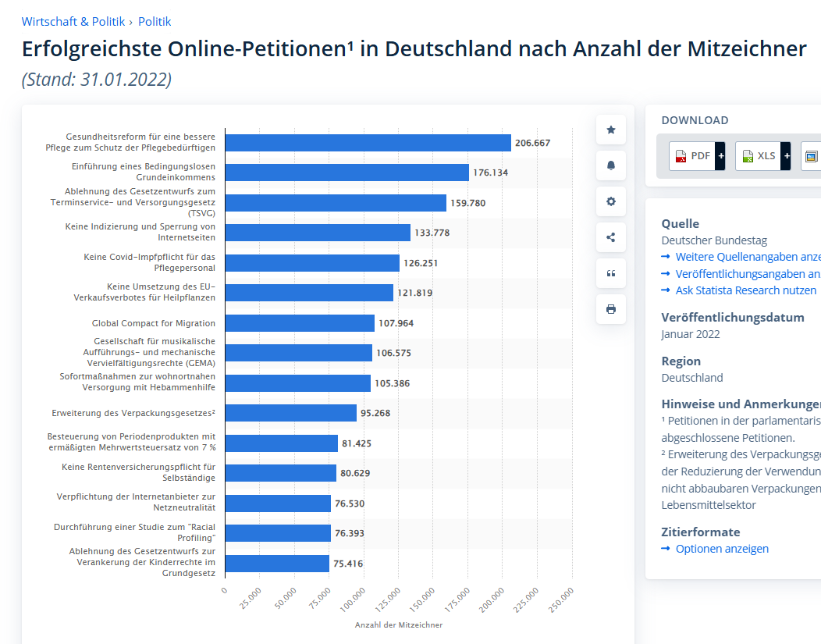Download the statistic as PDF
The height and width of the screenshot is (644, 821).
click(x=692, y=156)
